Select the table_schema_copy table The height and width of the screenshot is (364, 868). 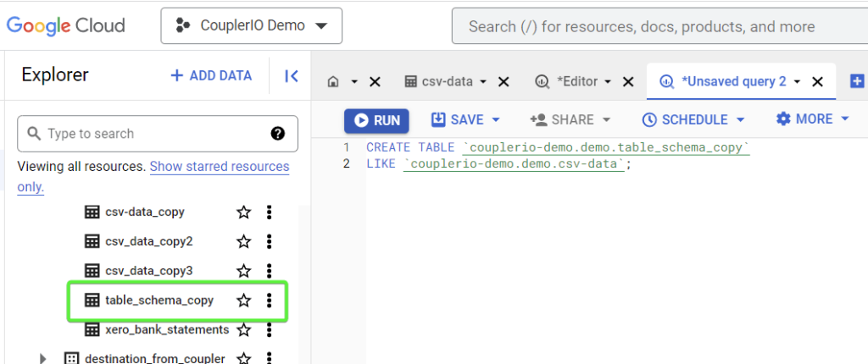click(148, 301)
